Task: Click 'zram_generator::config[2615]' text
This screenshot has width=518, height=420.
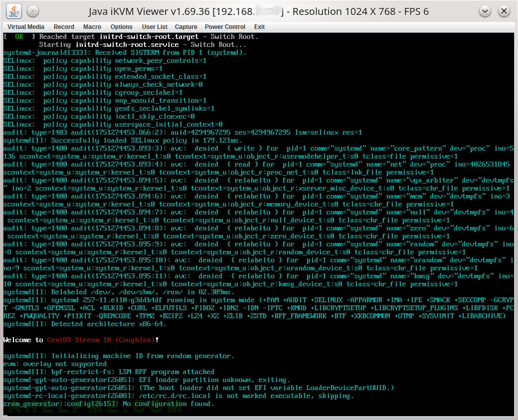Action: coord(61,404)
